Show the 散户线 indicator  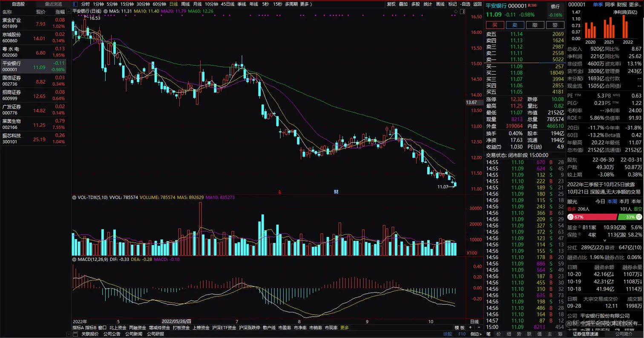click(269, 328)
